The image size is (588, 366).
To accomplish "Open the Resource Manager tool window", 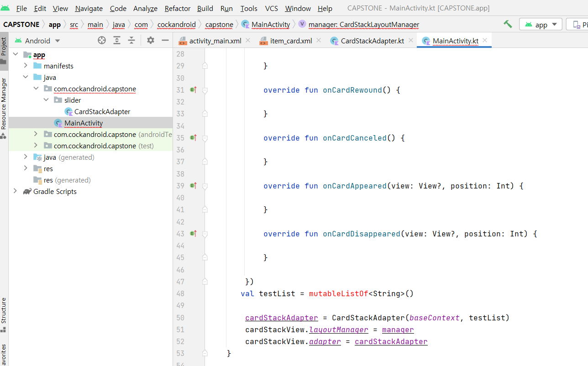I will [x=4, y=108].
